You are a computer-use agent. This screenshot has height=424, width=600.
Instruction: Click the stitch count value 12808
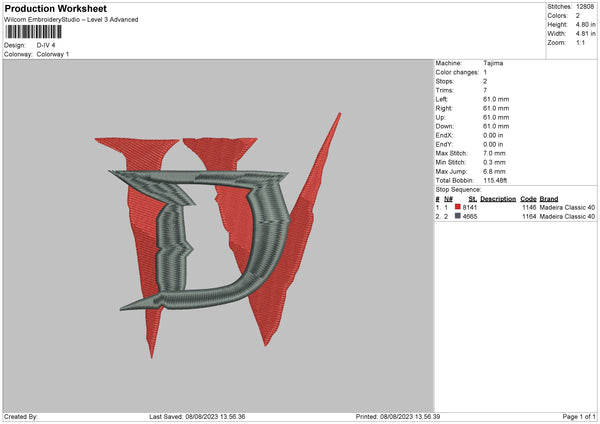pyautogui.click(x=585, y=7)
